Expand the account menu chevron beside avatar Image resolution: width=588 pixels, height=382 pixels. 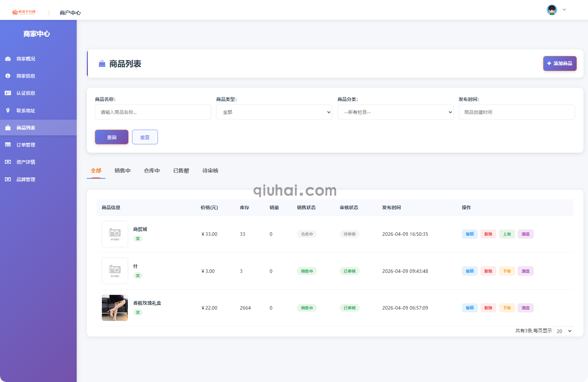click(x=564, y=10)
